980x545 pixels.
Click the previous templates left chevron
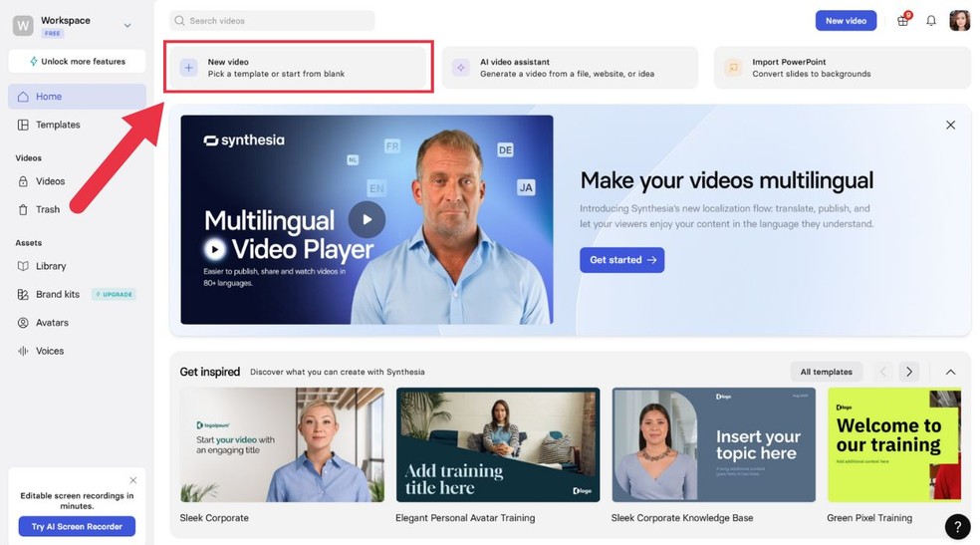click(883, 372)
